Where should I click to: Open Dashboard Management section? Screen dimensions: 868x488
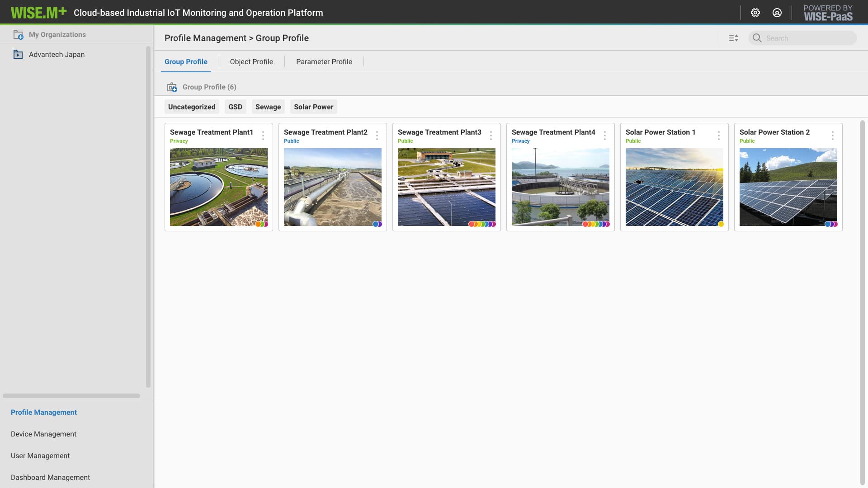50,478
